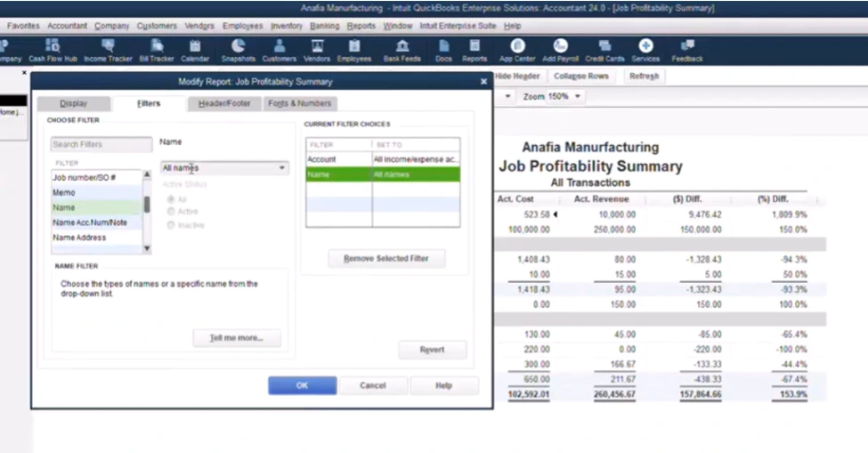Select the Inactive status radio button
868x453 pixels.
(x=171, y=225)
